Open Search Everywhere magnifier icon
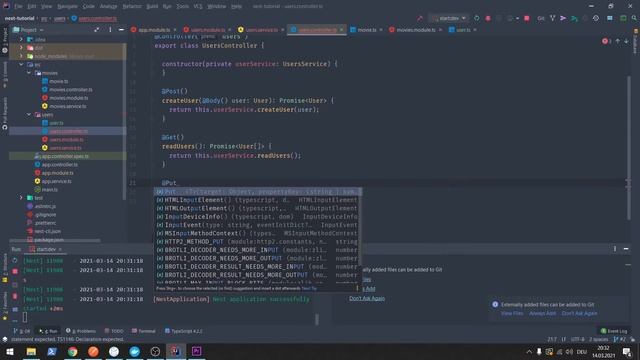The width and height of the screenshot is (640, 360). click(634, 18)
